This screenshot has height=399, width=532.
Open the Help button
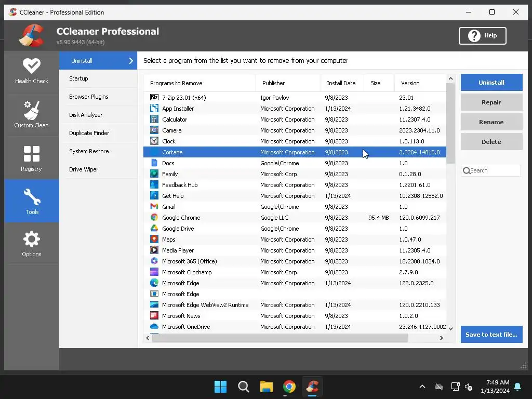(x=483, y=36)
